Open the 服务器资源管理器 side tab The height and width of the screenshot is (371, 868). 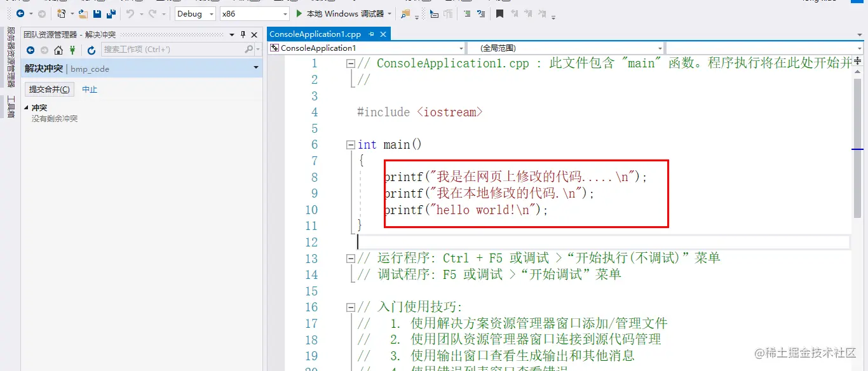tap(10, 58)
